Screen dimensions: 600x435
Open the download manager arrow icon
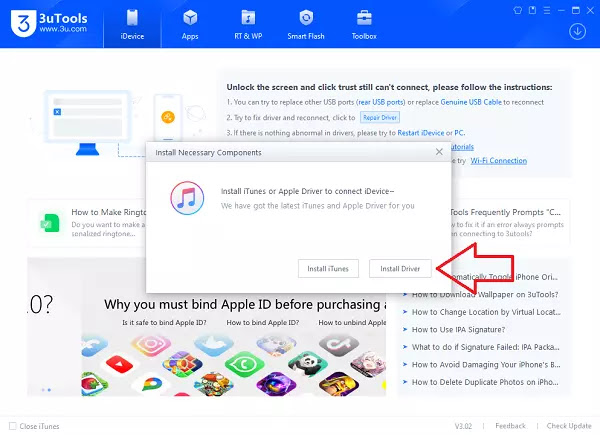pos(577,31)
